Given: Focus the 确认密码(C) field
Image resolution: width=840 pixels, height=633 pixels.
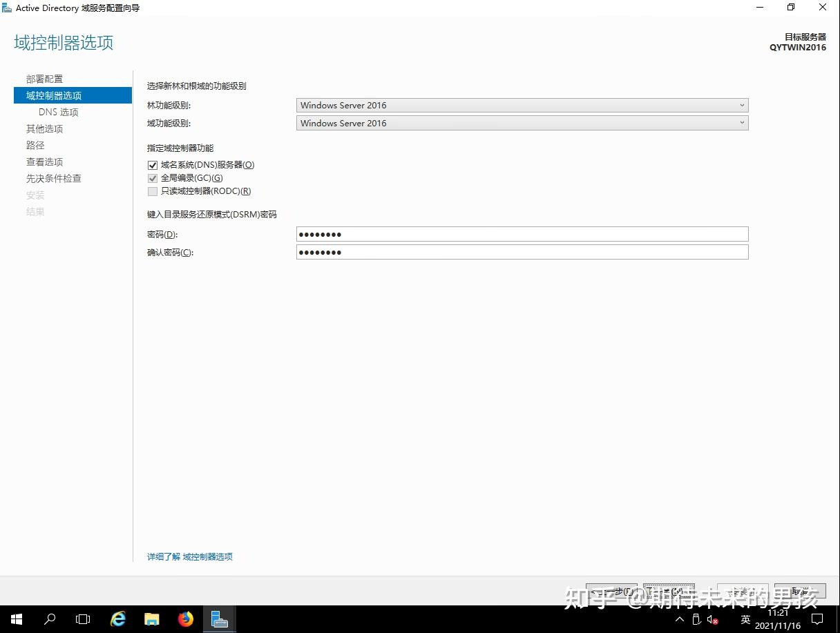Looking at the screenshot, I should coord(522,252).
